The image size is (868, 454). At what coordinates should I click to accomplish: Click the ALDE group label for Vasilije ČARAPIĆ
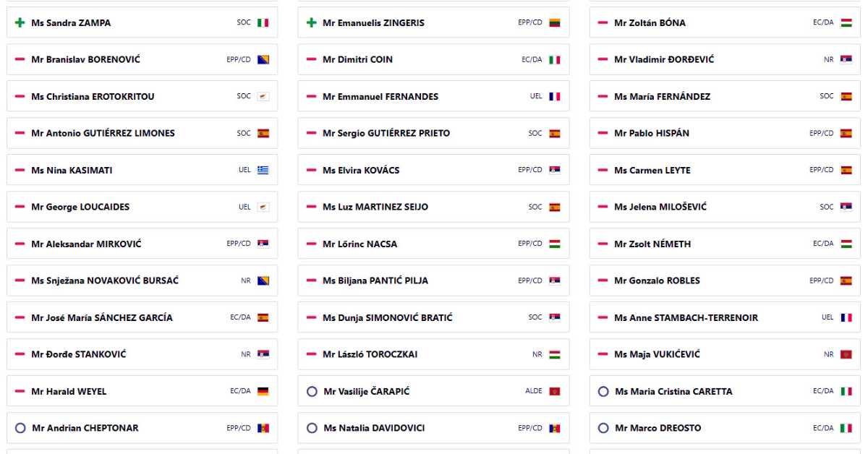click(533, 391)
